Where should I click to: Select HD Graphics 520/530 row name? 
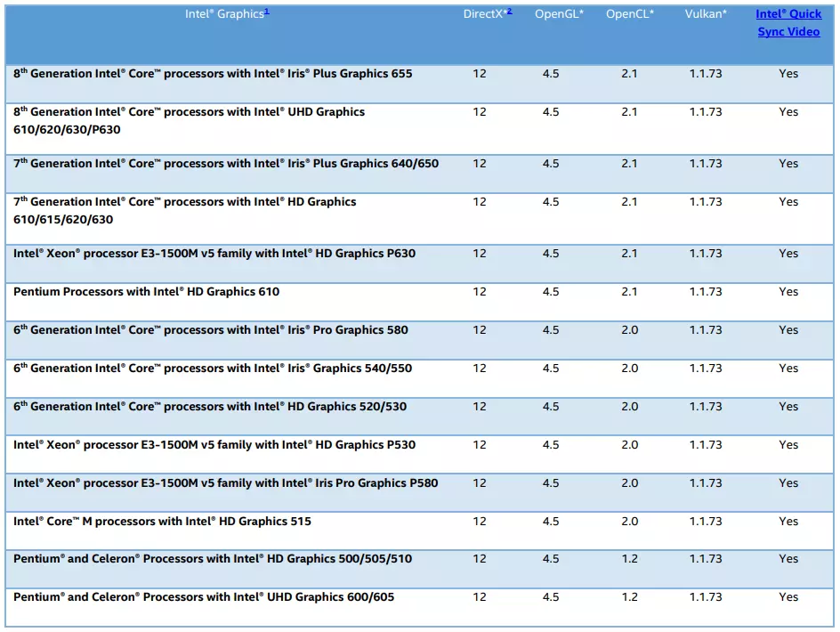coord(210,406)
